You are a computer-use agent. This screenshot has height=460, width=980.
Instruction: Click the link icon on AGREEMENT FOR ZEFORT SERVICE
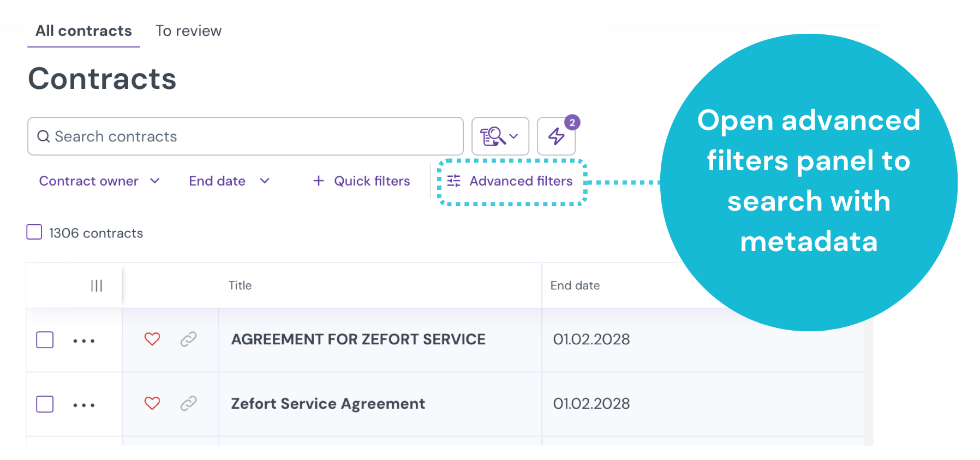point(188,339)
